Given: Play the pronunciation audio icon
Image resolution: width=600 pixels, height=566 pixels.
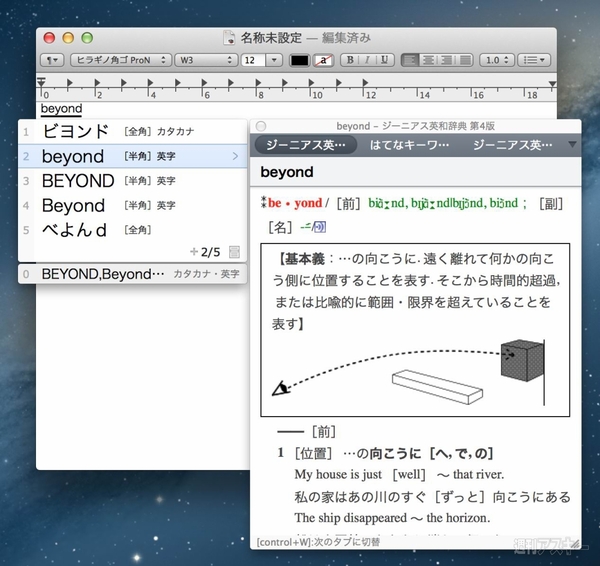Looking at the screenshot, I should tap(320, 227).
